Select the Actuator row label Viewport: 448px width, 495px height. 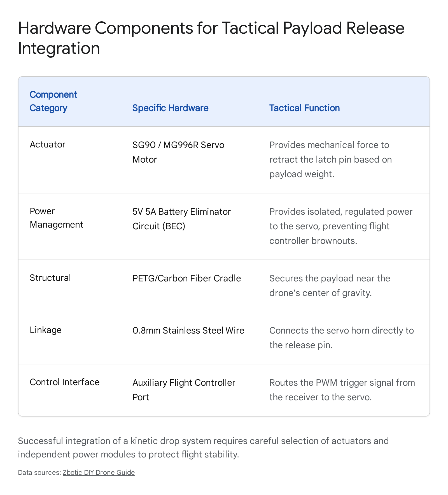(x=47, y=144)
